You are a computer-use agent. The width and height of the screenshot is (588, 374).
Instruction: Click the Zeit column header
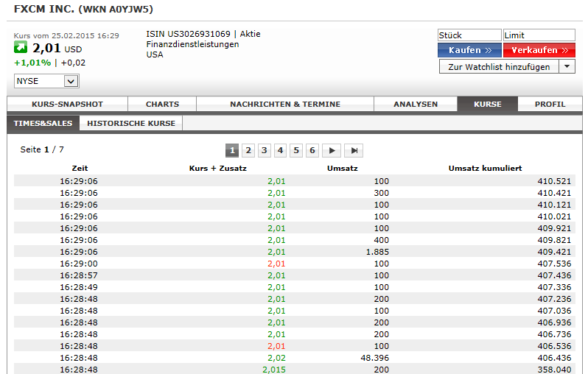pyautogui.click(x=80, y=169)
